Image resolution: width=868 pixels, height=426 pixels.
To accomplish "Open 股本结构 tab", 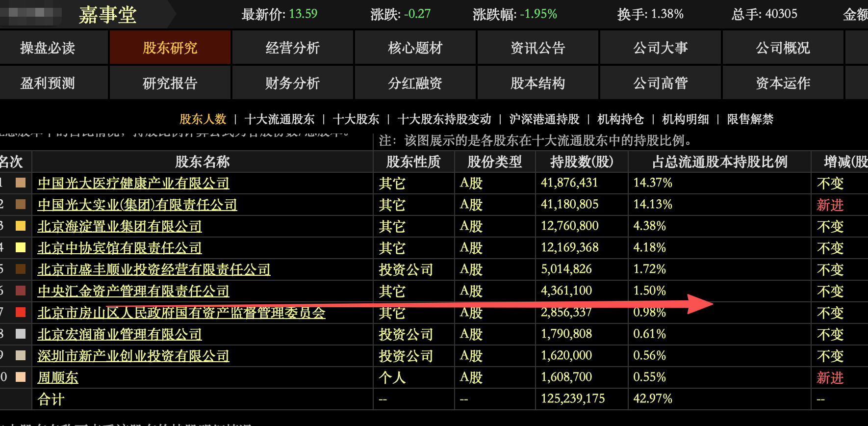I will click(538, 83).
